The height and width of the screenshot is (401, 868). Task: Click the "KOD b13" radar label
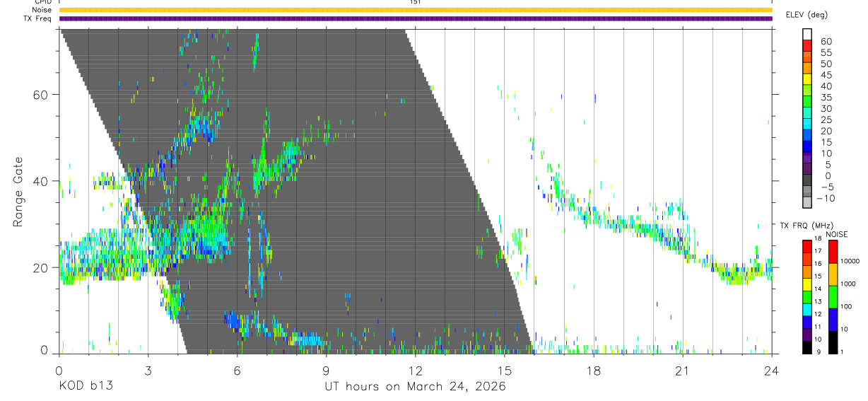click(x=85, y=386)
